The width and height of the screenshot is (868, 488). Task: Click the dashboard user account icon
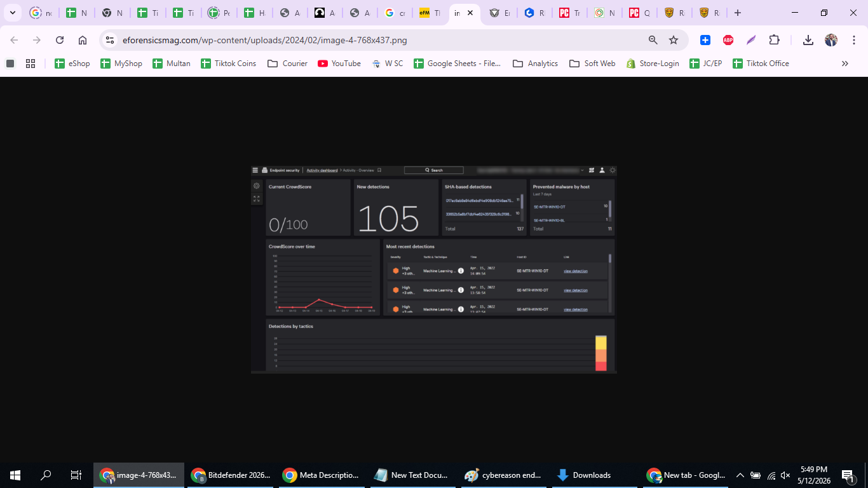click(602, 170)
